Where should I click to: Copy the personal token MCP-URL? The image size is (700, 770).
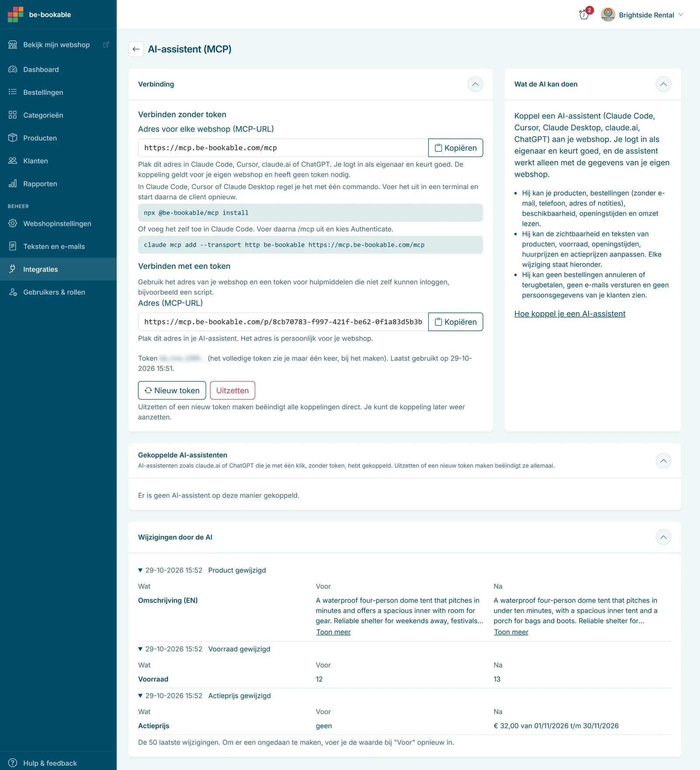coord(455,322)
